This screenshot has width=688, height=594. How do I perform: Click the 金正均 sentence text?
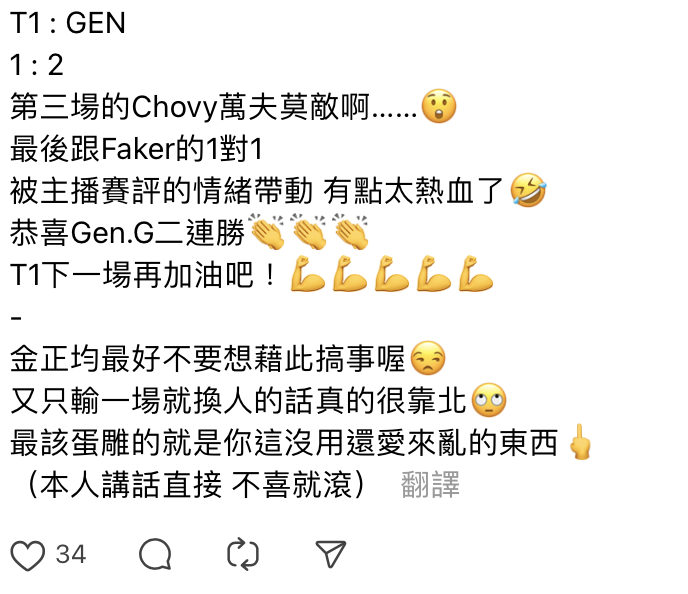[207, 358]
